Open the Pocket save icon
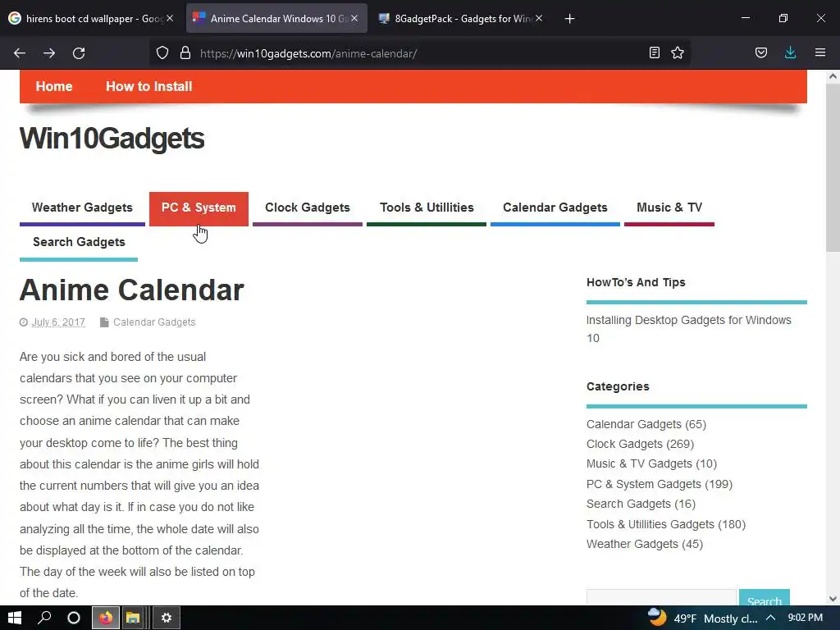 tap(760, 52)
